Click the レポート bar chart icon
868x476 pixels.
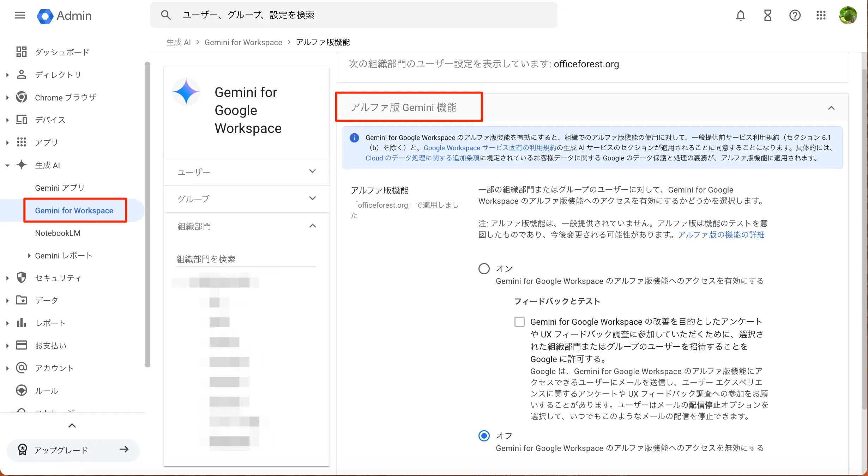[22, 323]
